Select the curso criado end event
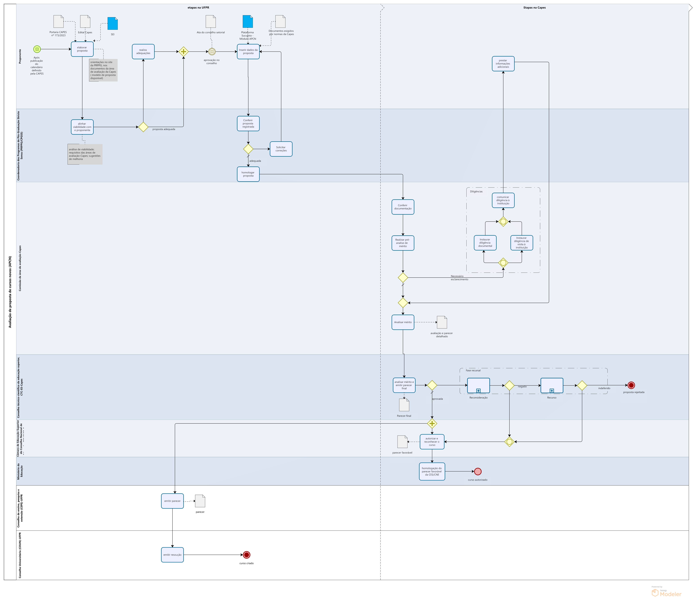This screenshot has width=695, height=616. pos(247,555)
